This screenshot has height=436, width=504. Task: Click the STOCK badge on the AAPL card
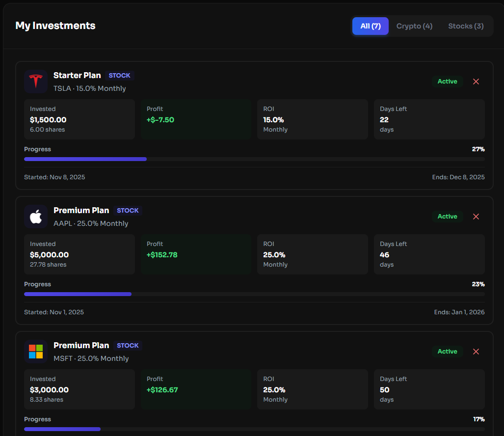[x=128, y=210]
